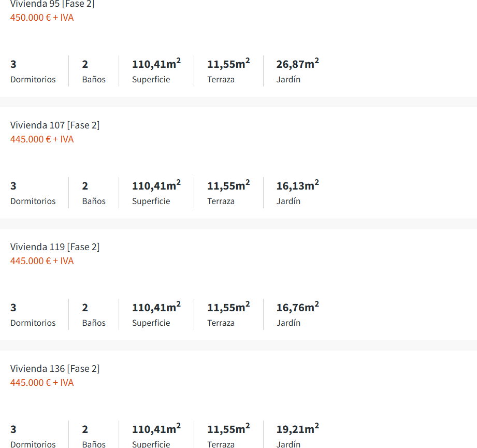Select the Vivienda 119 [Fase 2] title
477x448 pixels.
[x=55, y=247]
